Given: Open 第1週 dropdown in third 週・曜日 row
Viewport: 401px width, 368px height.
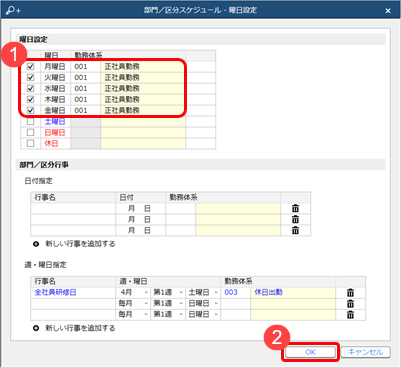Looking at the screenshot, I should point(168,314).
